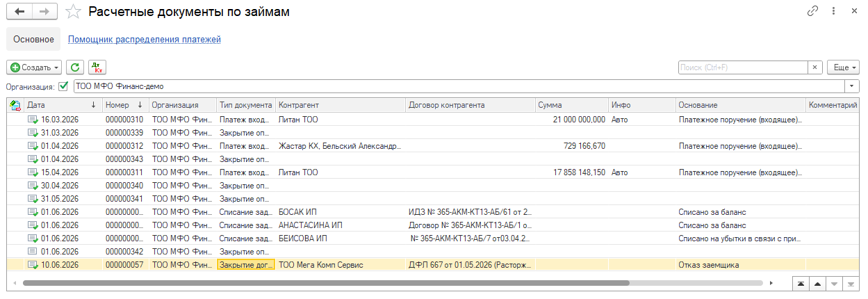Select the document number 000000057 cell

[126, 265]
